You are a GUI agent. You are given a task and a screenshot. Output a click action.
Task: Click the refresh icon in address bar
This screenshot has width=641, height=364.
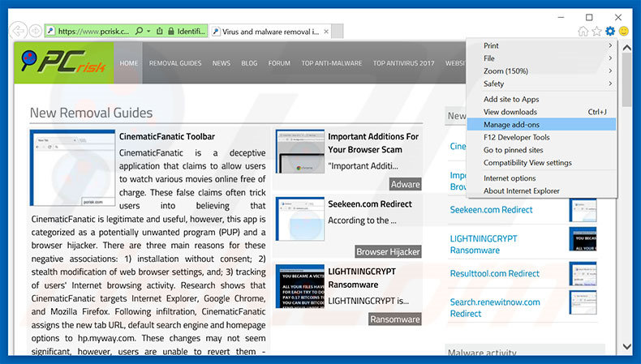160,31
